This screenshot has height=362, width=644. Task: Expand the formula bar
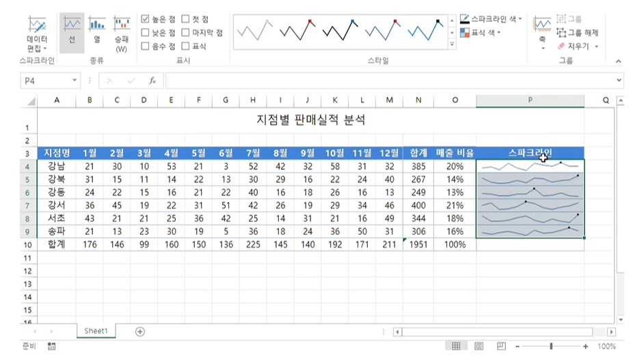[x=619, y=81]
